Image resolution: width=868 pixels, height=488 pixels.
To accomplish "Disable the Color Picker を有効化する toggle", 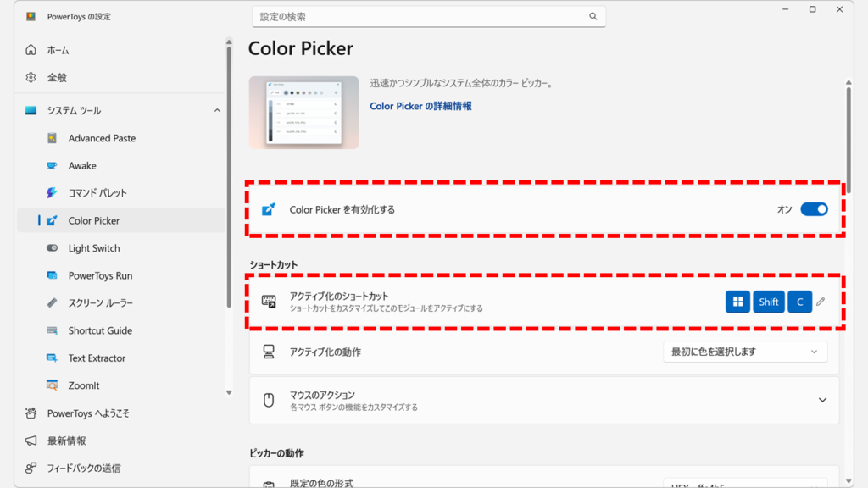I will coord(813,208).
